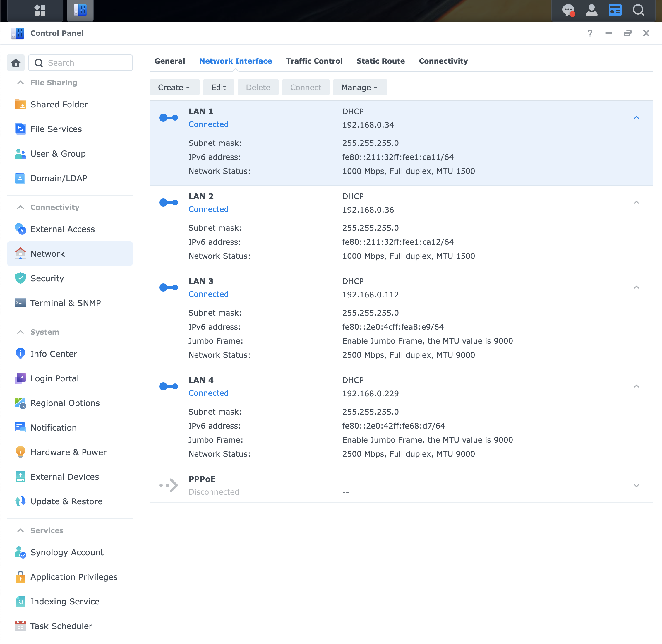Collapse the System section
Image resolution: width=662 pixels, height=644 pixels.
(x=20, y=332)
